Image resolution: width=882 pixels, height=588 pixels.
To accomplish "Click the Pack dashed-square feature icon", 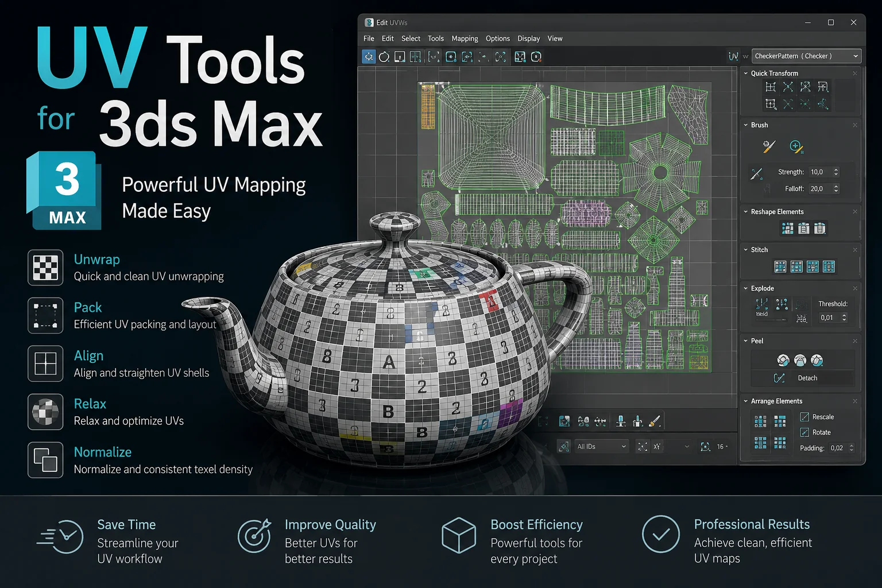I will pyautogui.click(x=45, y=315).
